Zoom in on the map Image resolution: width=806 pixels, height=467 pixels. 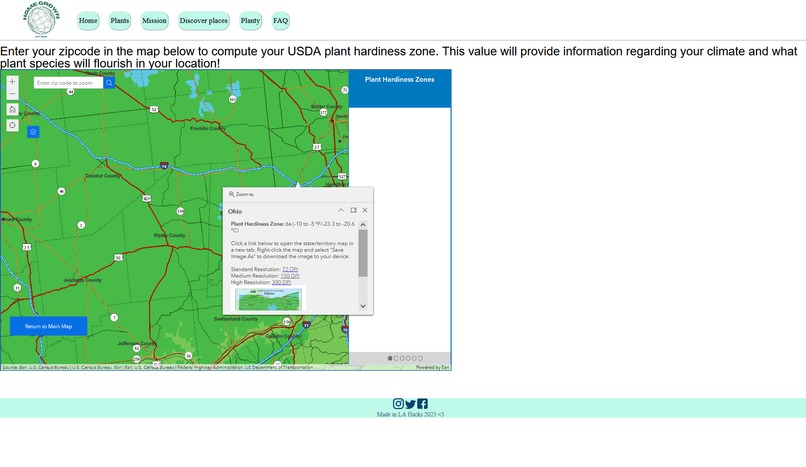click(12, 82)
